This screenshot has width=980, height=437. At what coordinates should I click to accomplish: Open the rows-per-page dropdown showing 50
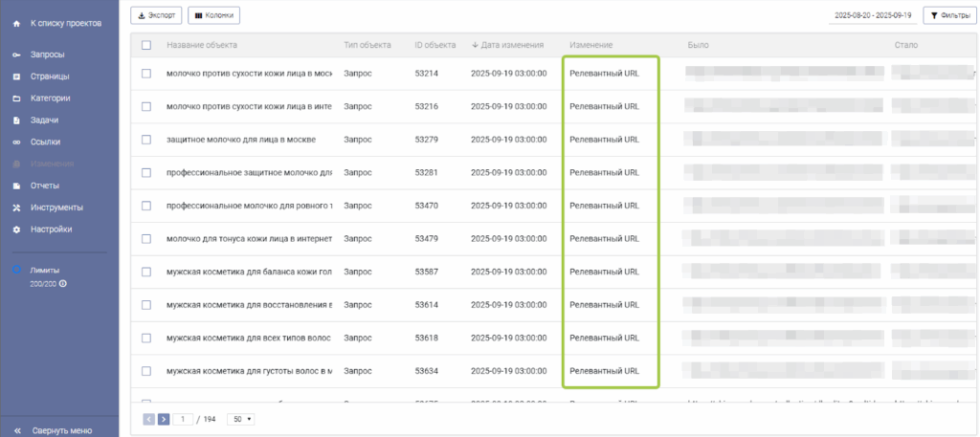(240, 419)
